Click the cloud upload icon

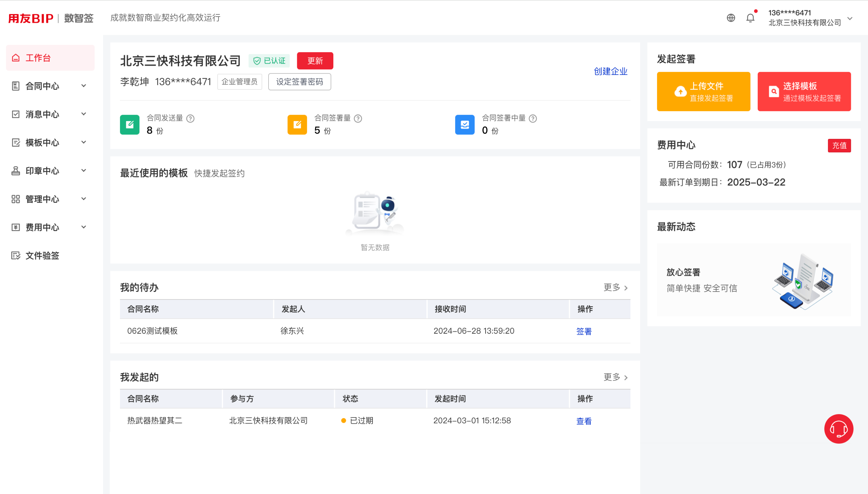coord(680,91)
